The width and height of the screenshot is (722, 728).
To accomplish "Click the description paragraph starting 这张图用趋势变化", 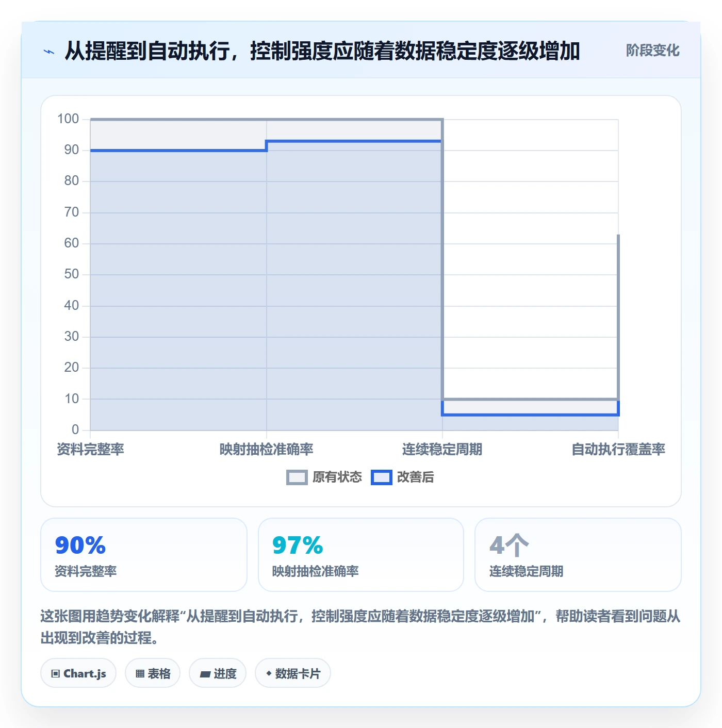I will pyautogui.click(x=360, y=627).
